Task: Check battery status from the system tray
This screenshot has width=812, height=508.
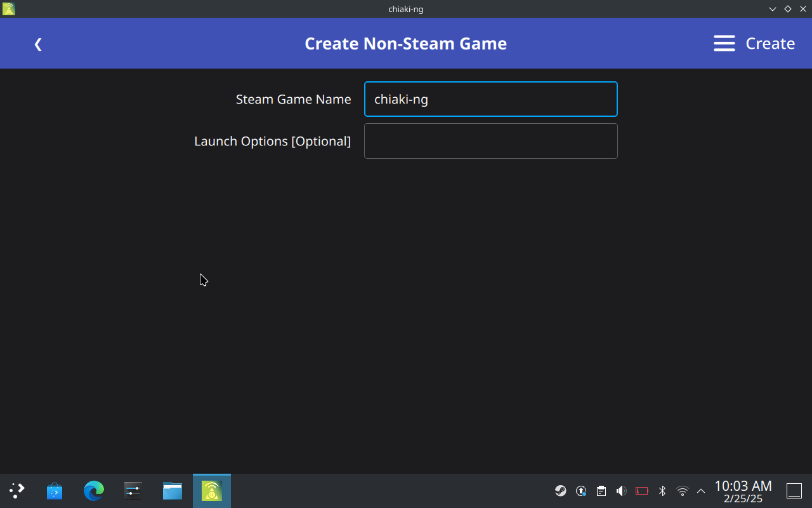Action: 641,490
